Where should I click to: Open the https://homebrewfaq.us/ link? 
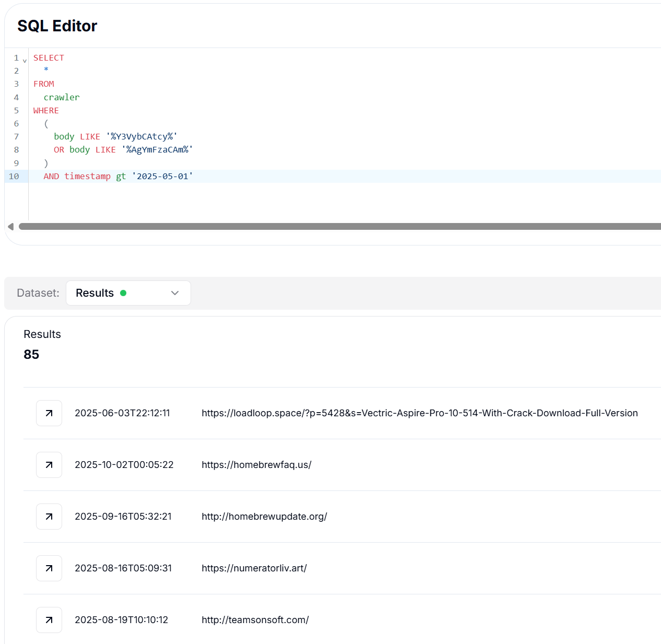click(256, 465)
